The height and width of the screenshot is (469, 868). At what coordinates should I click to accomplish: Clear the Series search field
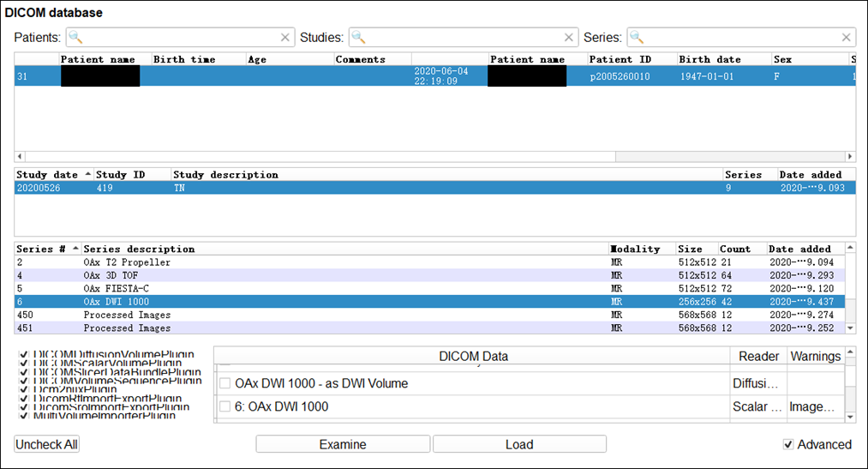coord(847,38)
